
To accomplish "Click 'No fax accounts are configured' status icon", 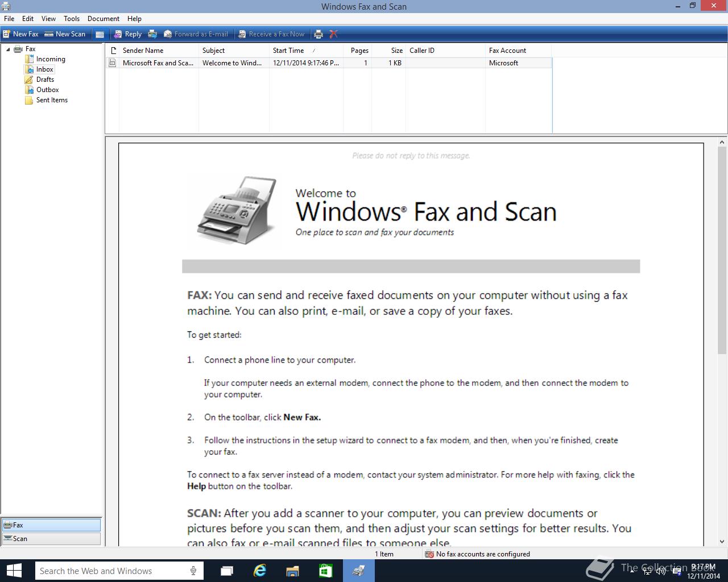I will click(x=429, y=554).
